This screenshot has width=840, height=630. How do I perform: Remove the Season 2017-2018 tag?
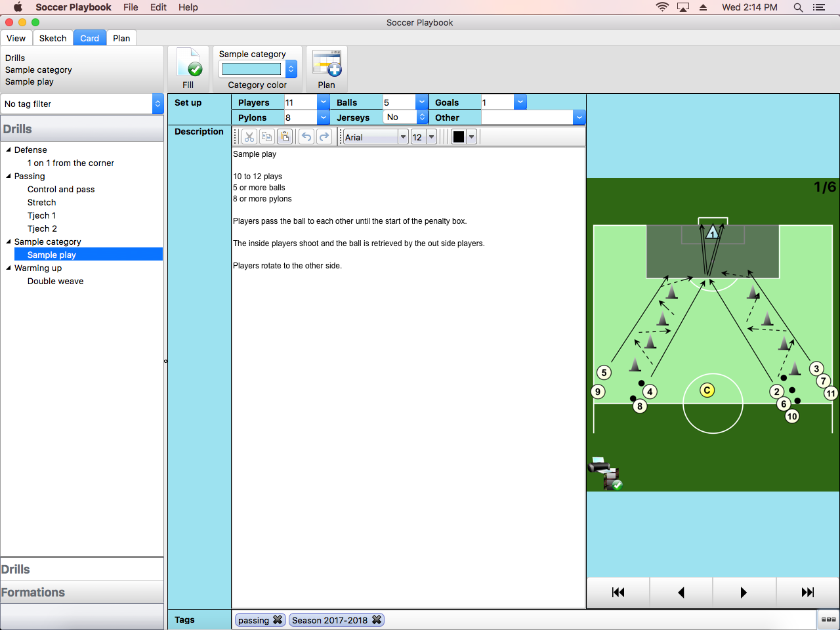377,619
